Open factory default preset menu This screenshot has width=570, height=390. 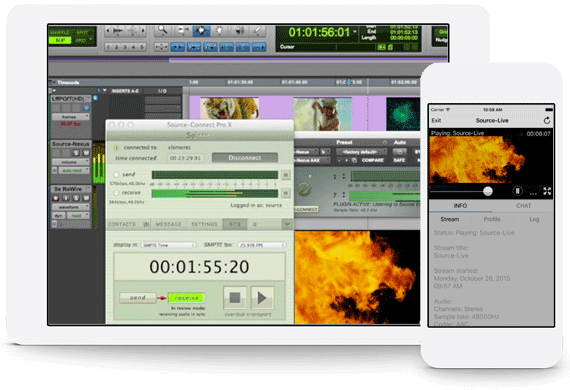coord(361,152)
